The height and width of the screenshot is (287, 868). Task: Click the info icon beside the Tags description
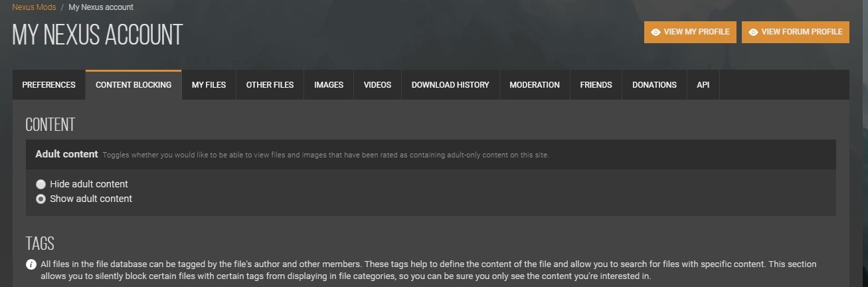click(31, 264)
